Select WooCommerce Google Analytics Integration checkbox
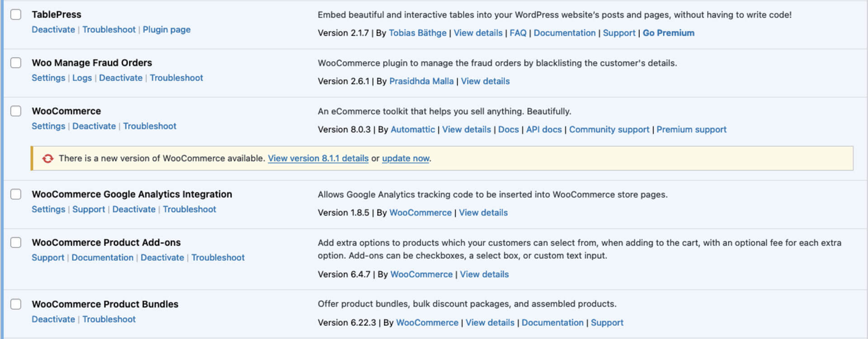The width and height of the screenshot is (868, 339). point(16,194)
